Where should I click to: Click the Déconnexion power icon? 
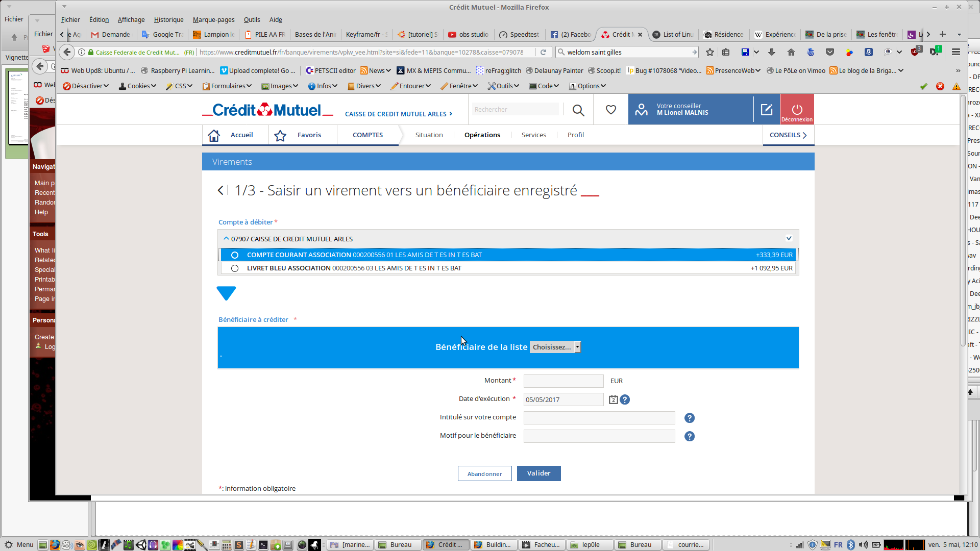coord(797,109)
